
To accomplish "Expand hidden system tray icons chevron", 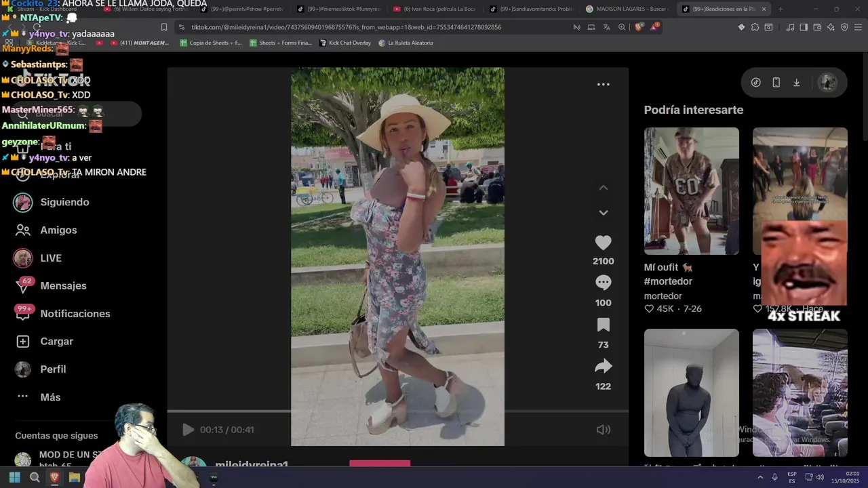I will (760, 477).
